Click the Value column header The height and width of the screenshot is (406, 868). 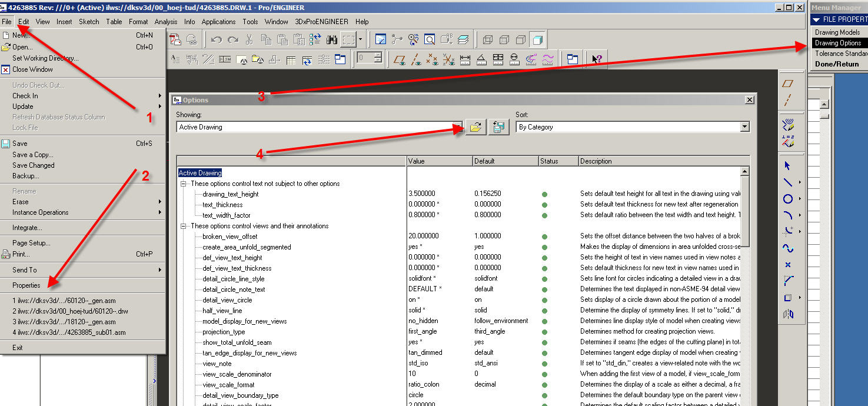point(440,161)
